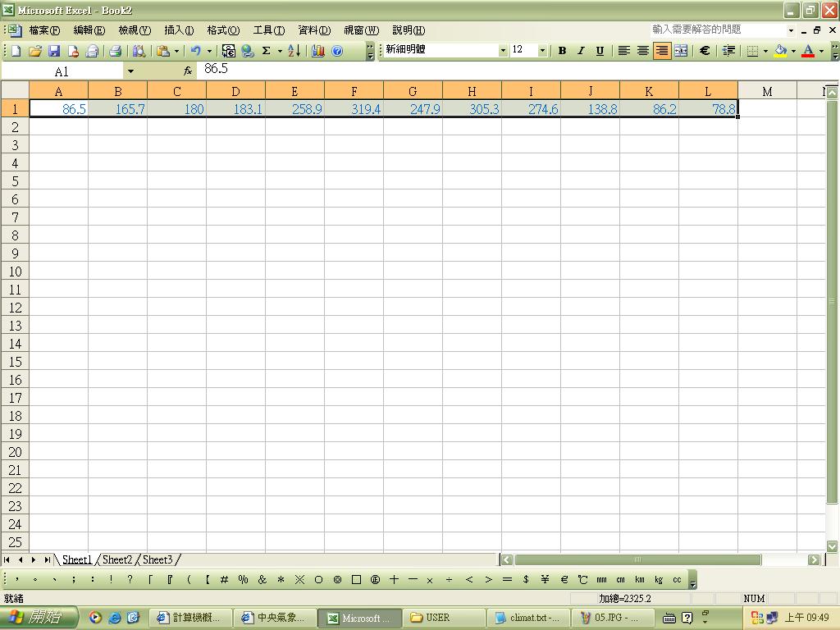Open the 格式(O) menu
Image resolution: width=840 pixels, height=630 pixels.
point(223,30)
